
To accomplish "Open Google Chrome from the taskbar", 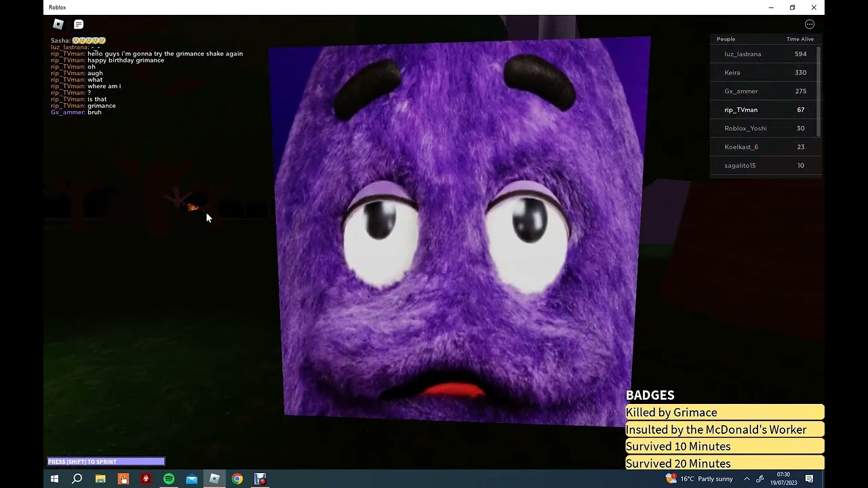I will tap(237, 479).
